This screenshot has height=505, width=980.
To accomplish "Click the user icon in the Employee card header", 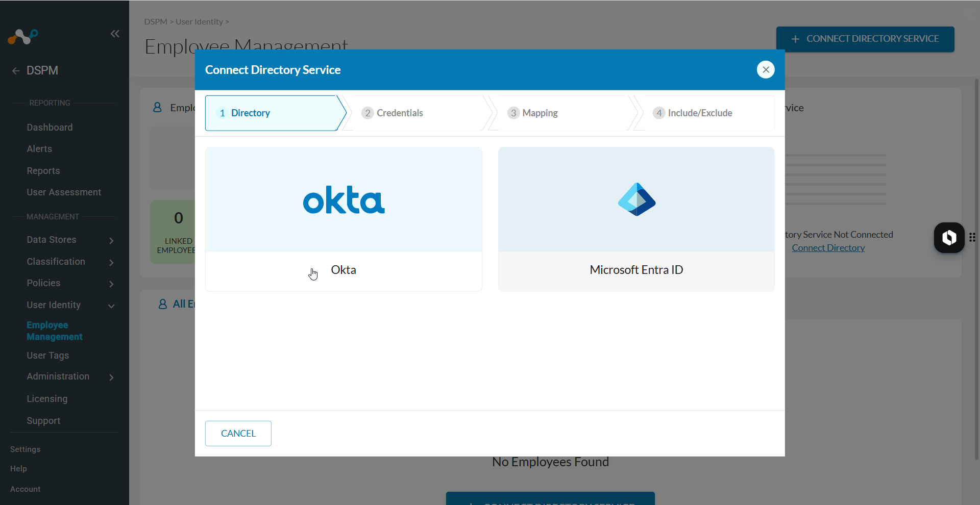I will tap(157, 107).
